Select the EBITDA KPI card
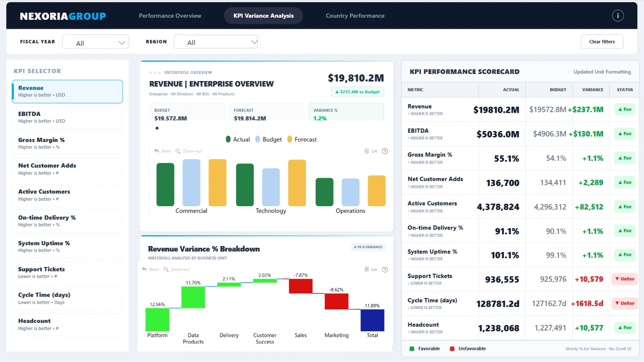The width and height of the screenshot is (644, 362). pyautogui.click(x=67, y=117)
